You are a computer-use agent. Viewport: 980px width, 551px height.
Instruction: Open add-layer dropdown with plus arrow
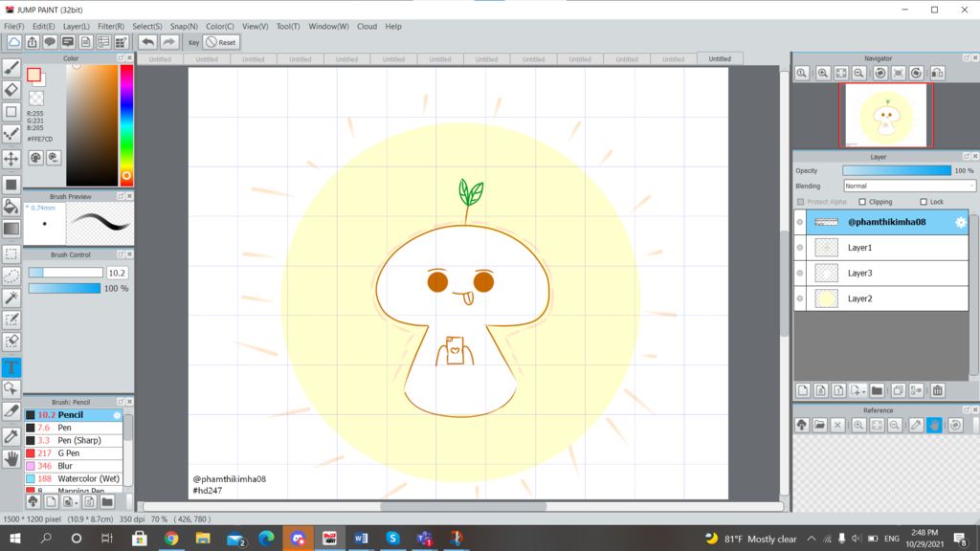(858, 391)
